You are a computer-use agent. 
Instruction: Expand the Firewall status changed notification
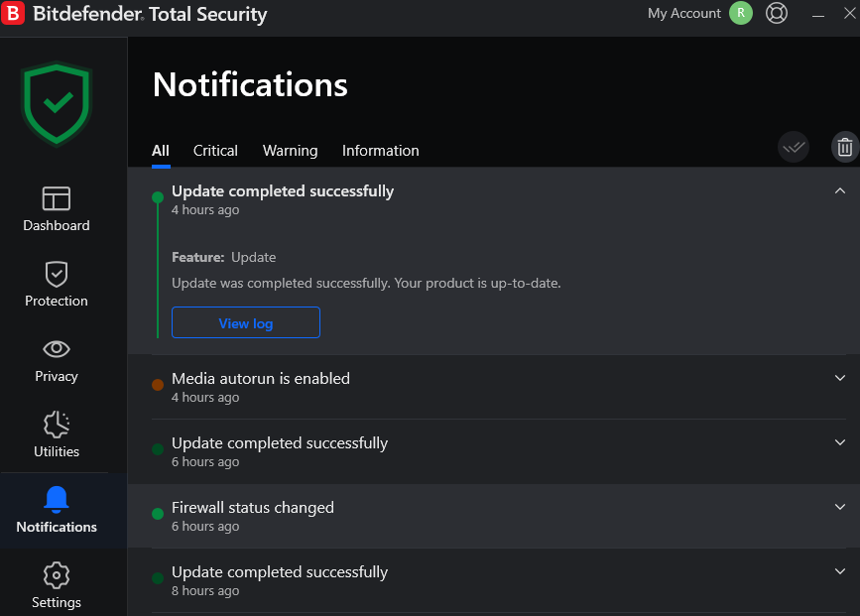point(839,507)
